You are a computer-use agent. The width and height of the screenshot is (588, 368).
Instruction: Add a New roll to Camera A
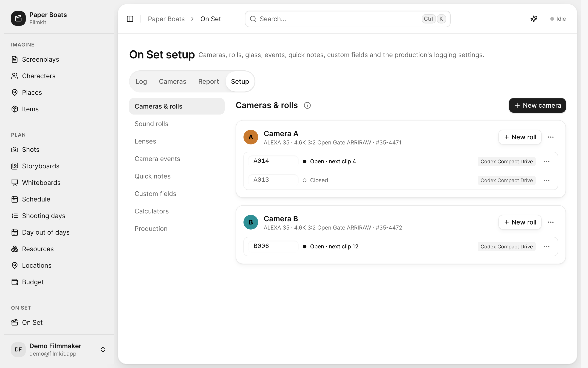point(520,137)
